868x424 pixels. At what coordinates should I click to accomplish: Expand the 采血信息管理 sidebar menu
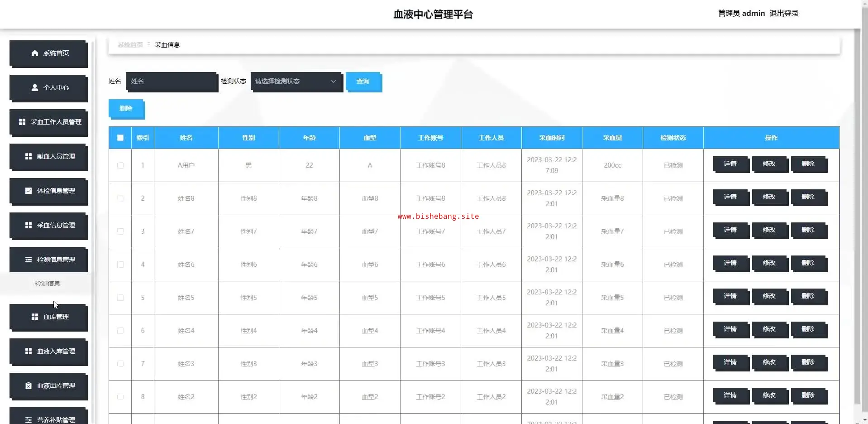48,225
